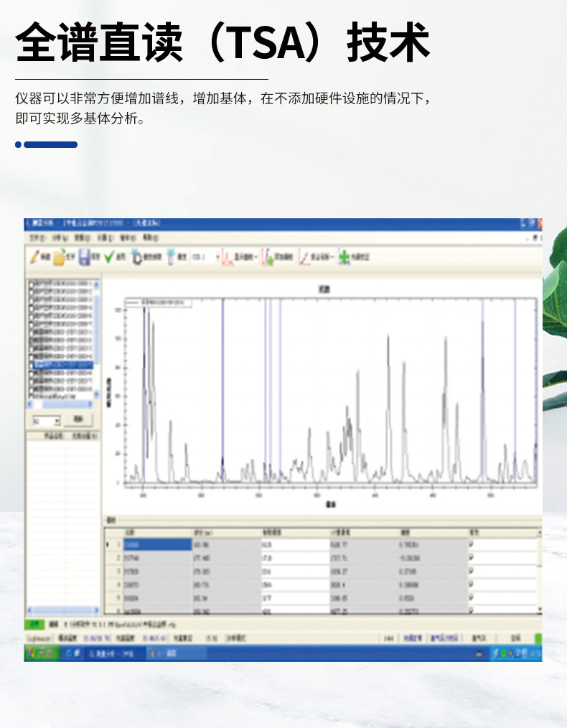The height and width of the screenshot is (728, 567).
Task: Click the green indicator at status bar right end
Action: coord(538,638)
